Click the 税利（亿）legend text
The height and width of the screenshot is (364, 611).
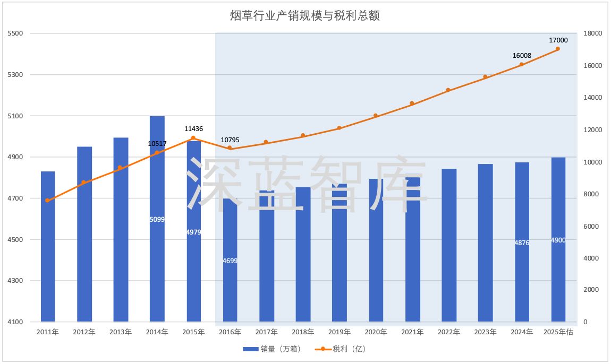tap(349, 349)
